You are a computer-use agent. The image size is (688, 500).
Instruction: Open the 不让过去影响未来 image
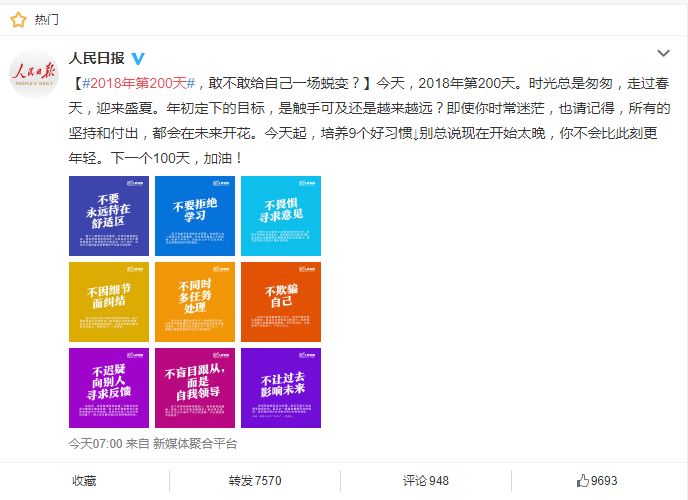coord(281,388)
